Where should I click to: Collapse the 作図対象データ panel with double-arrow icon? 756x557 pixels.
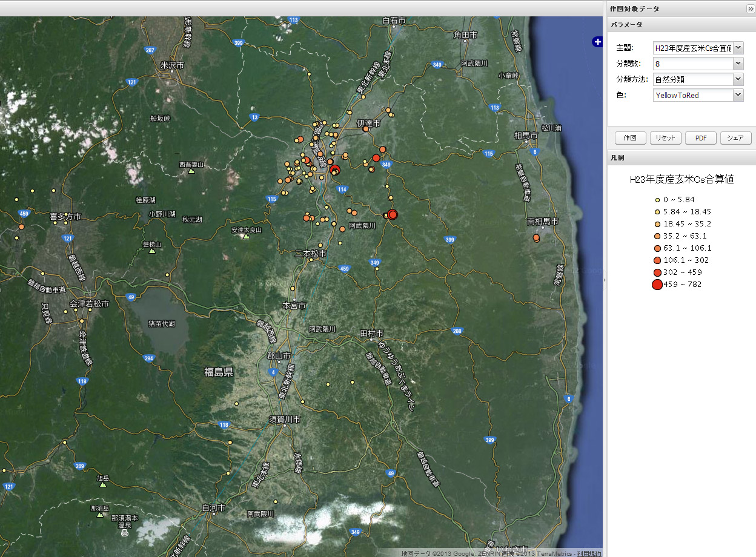(751, 8)
